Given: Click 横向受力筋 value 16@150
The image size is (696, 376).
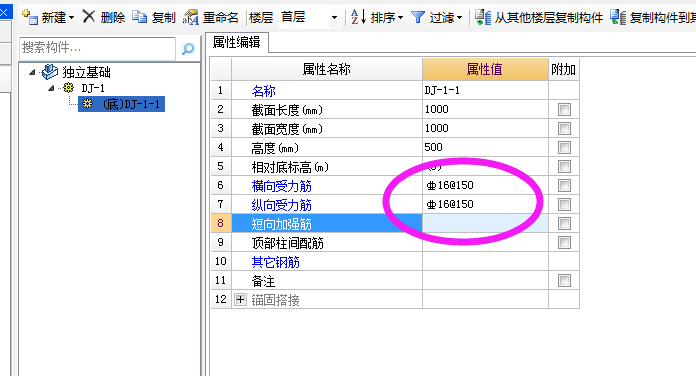Looking at the screenshot, I should click(485, 186).
